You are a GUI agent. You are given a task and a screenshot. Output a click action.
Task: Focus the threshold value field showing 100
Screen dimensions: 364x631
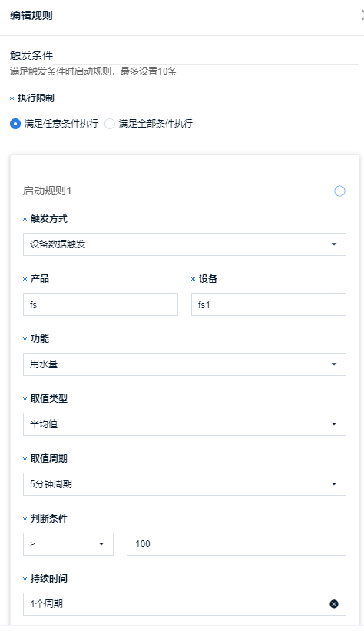(x=237, y=544)
